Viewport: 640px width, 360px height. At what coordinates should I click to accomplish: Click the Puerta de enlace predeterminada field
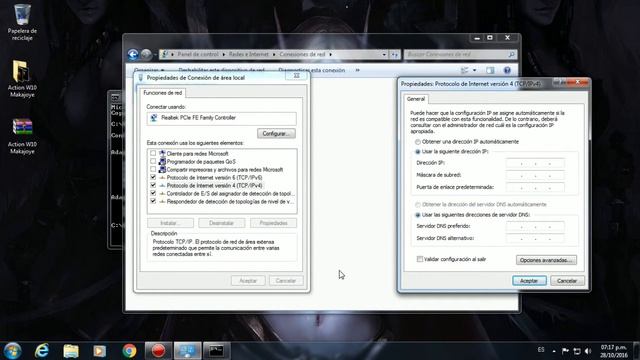[x=535, y=188]
